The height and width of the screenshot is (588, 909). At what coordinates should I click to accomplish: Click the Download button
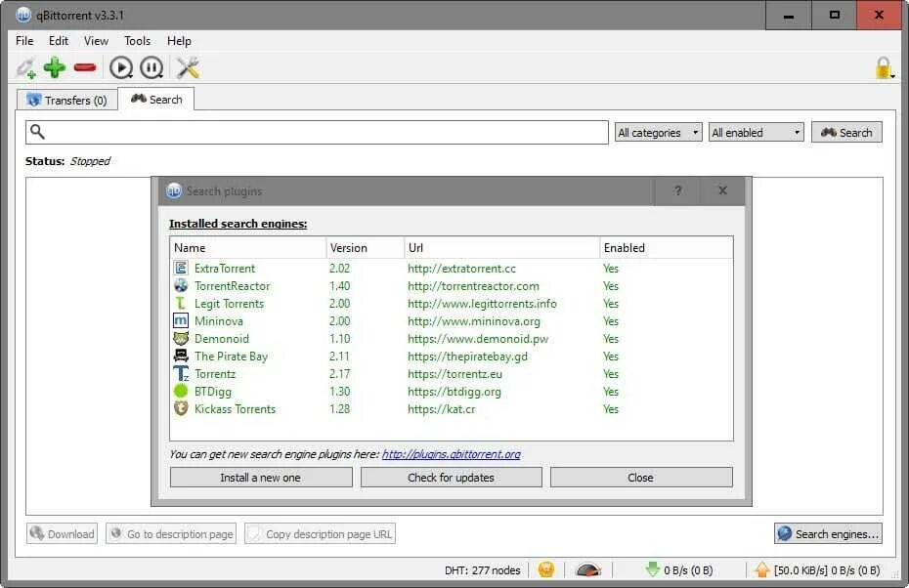pos(62,533)
